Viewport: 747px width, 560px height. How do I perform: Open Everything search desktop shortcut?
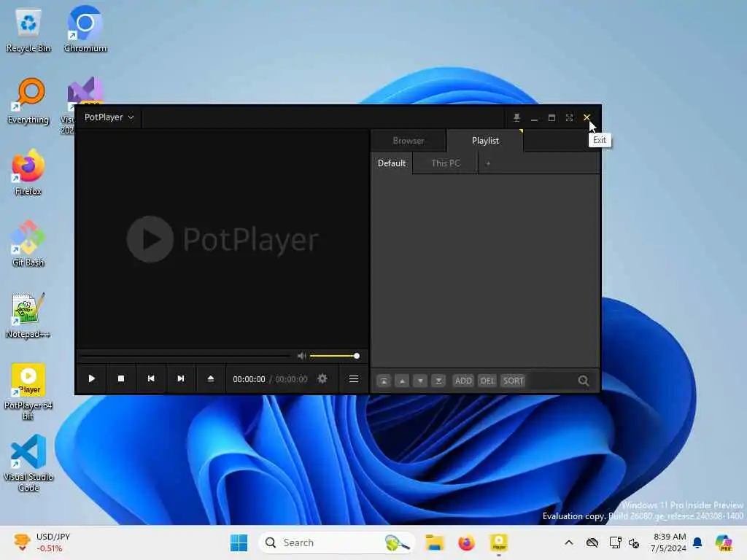[x=28, y=101]
